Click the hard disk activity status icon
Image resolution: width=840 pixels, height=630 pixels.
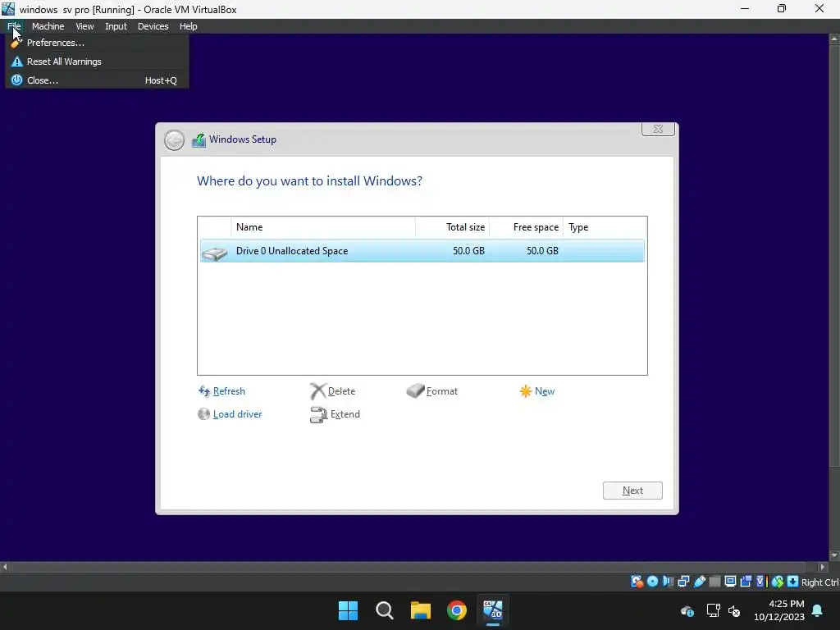coord(637,582)
